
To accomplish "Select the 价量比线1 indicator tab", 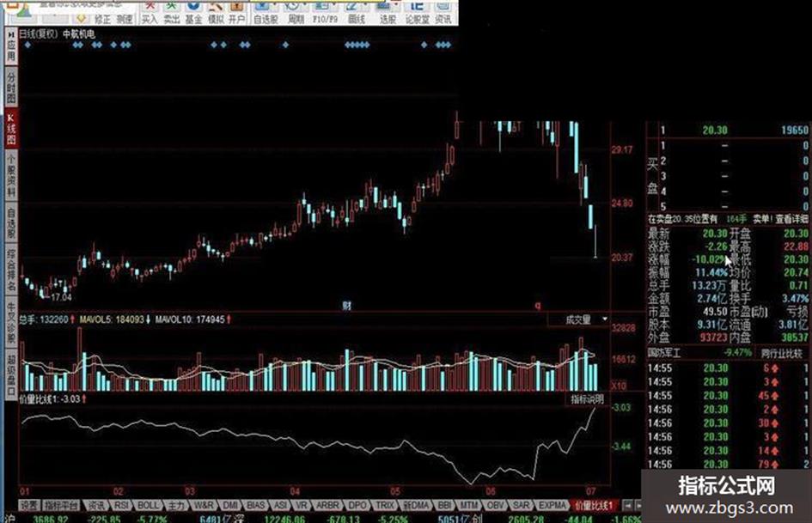I will pyautogui.click(x=594, y=505).
